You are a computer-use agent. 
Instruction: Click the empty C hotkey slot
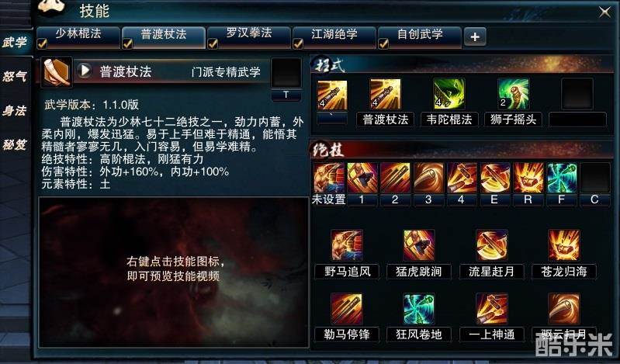pyautogui.click(x=594, y=178)
